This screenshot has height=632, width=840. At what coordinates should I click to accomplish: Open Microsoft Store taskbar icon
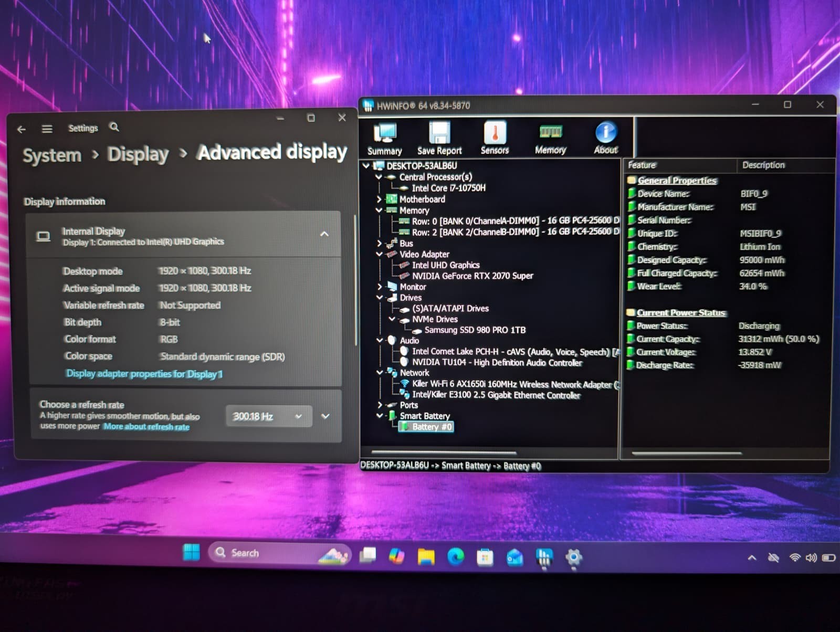[x=485, y=557]
